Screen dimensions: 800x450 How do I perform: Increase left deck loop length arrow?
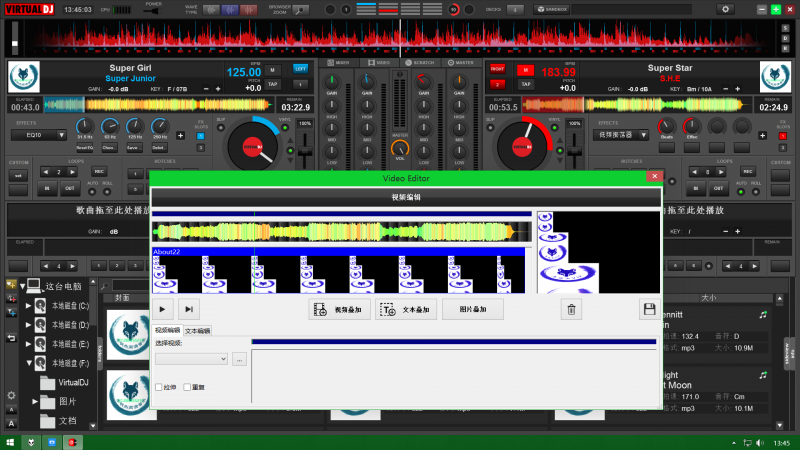click(x=72, y=172)
